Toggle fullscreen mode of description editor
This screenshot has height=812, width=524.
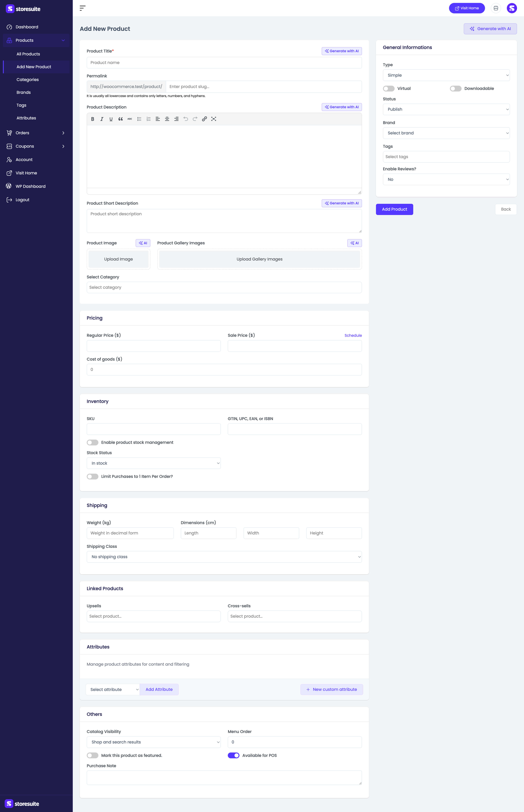[214, 119]
